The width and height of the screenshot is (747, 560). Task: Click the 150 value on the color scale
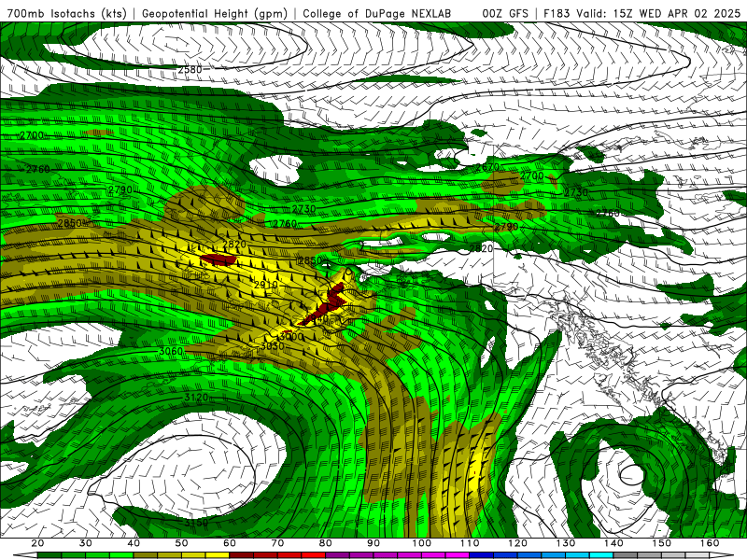(x=662, y=543)
